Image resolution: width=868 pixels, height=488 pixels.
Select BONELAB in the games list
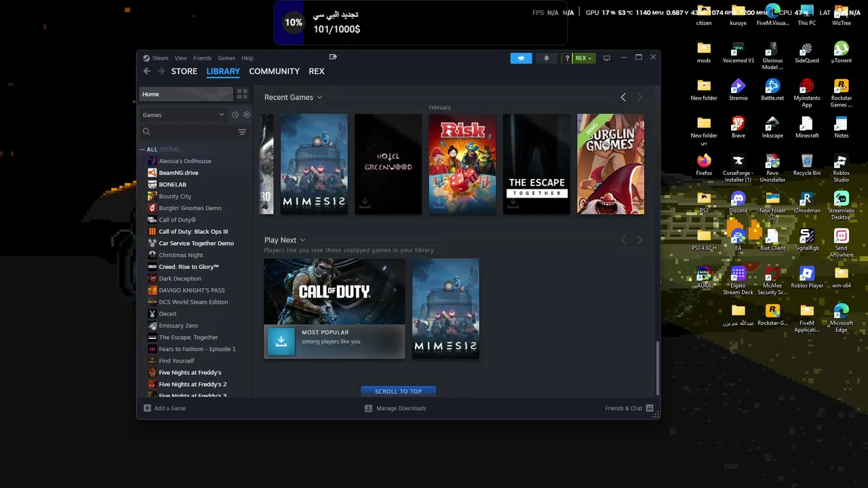point(172,184)
